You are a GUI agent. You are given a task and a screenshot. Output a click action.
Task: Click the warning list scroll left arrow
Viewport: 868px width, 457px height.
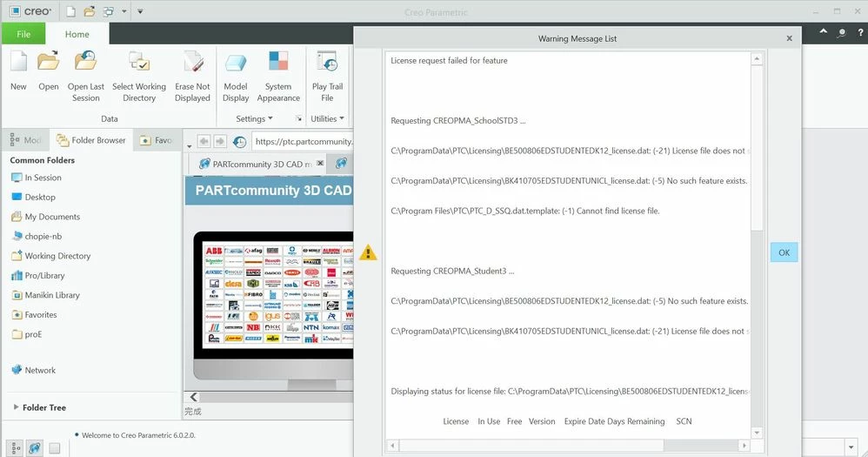tap(392, 446)
